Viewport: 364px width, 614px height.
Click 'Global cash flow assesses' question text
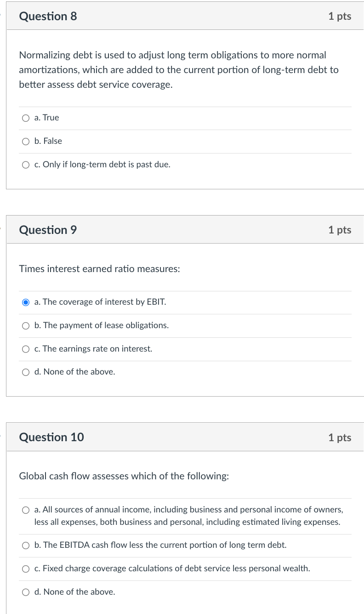coord(124,476)
